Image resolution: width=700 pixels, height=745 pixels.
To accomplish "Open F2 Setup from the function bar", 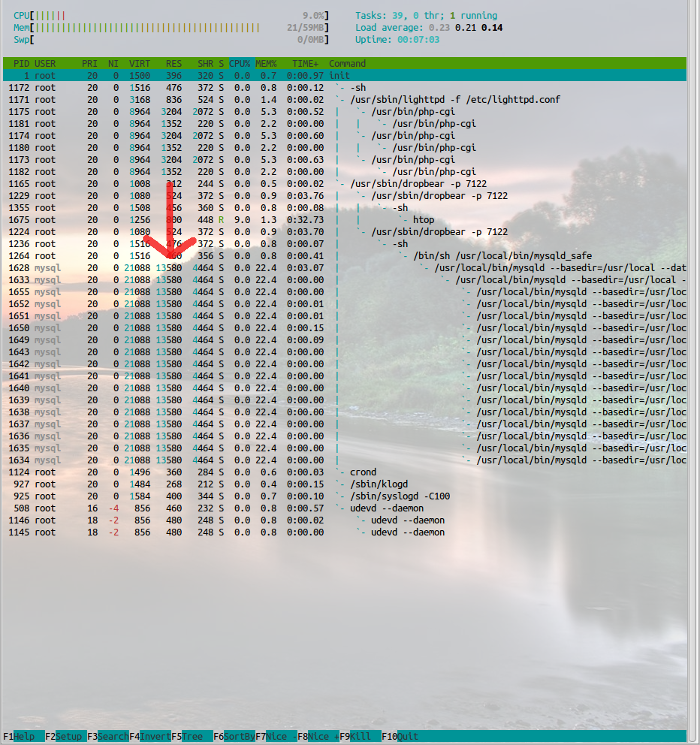I will point(64,737).
